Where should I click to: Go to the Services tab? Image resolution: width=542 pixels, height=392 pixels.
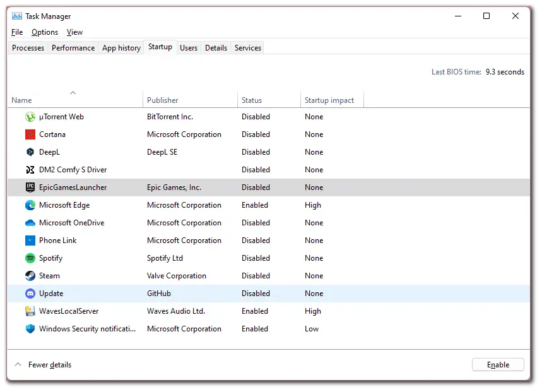tap(248, 48)
